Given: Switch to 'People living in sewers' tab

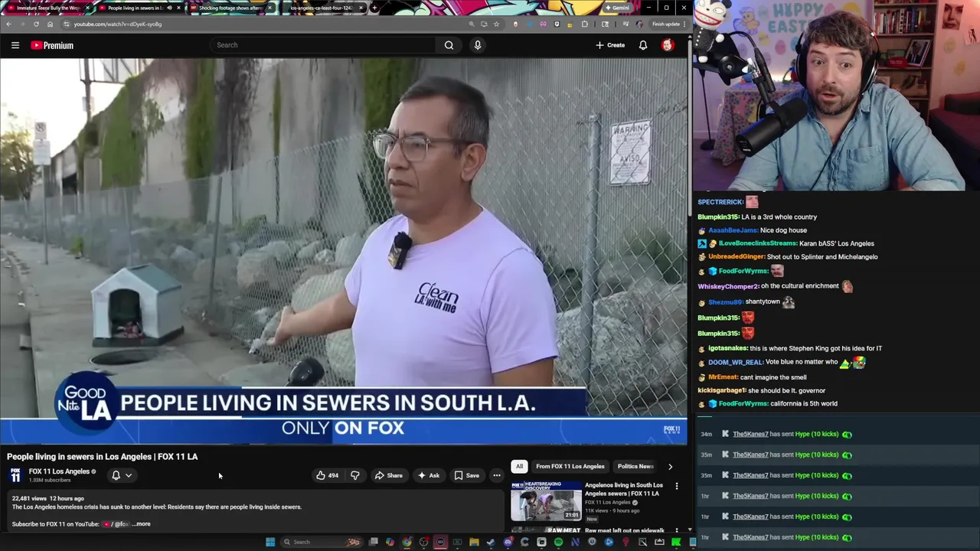Looking at the screenshot, I should [x=138, y=8].
